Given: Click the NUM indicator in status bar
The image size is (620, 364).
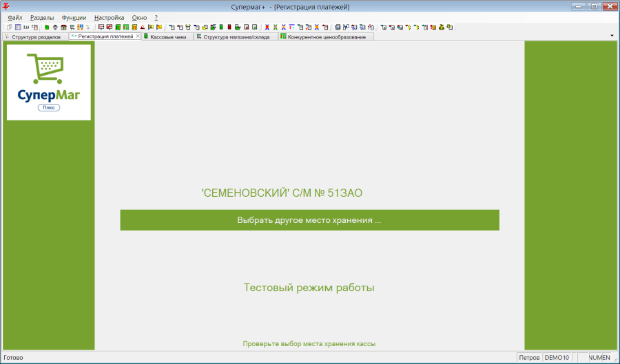Looking at the screenshot, I should pyautogui.click(x=595, y=358).
